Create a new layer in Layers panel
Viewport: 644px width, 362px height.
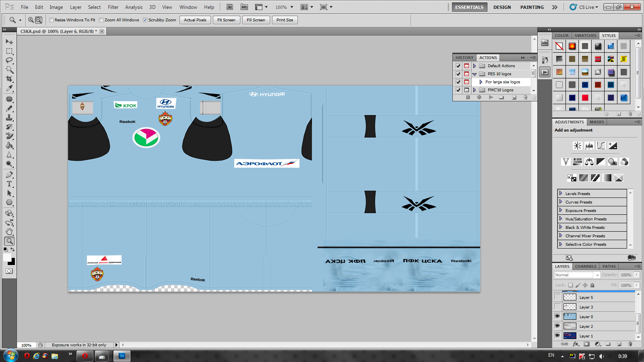[619, 344]
